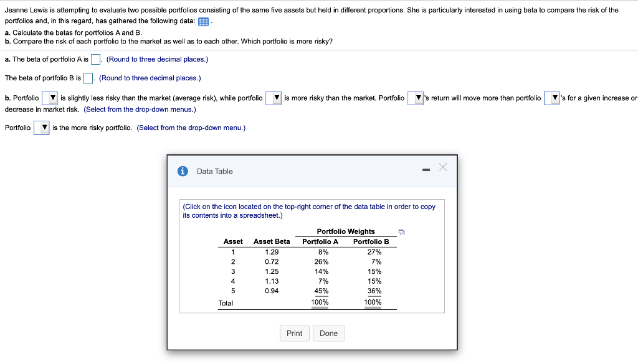Open the dropdown after 'while portfolio'
This screenshot has height=364, width=638.
pos(273,98)
